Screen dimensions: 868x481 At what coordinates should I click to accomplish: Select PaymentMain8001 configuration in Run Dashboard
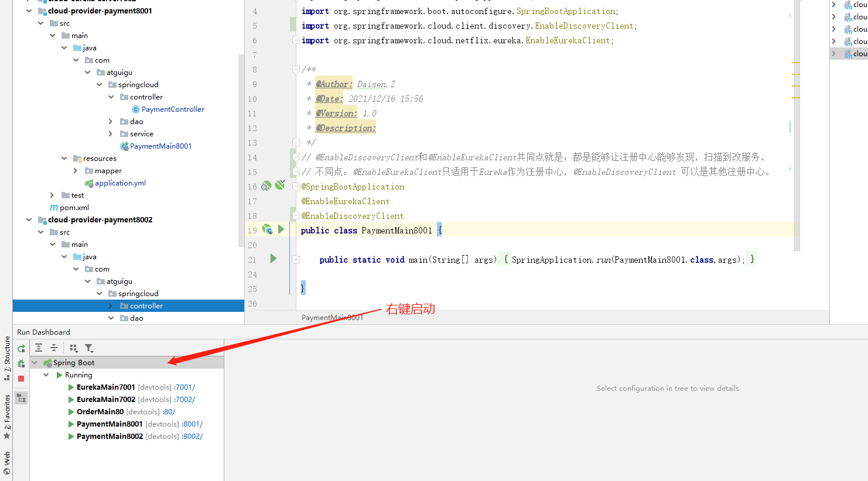point(110,424)
